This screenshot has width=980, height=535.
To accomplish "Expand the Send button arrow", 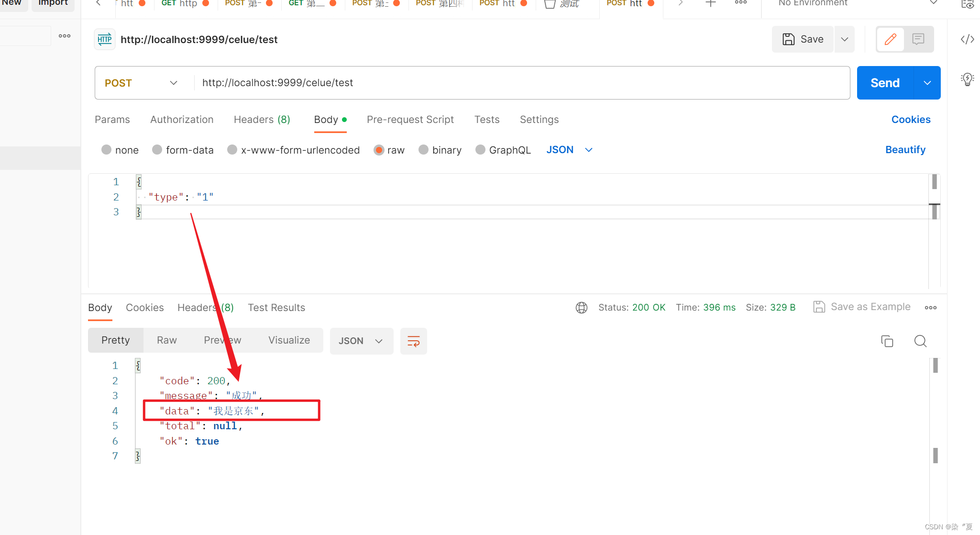I will [x=927, y=83].
